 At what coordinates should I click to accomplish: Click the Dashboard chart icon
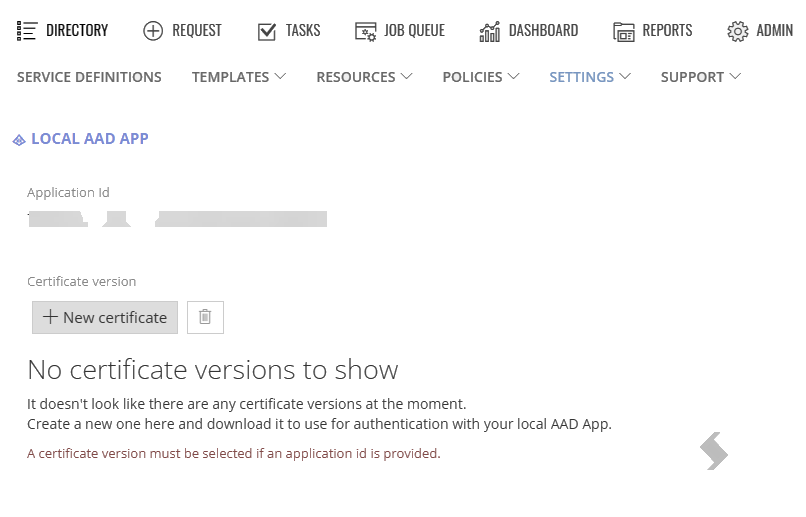tap(489, 31)
